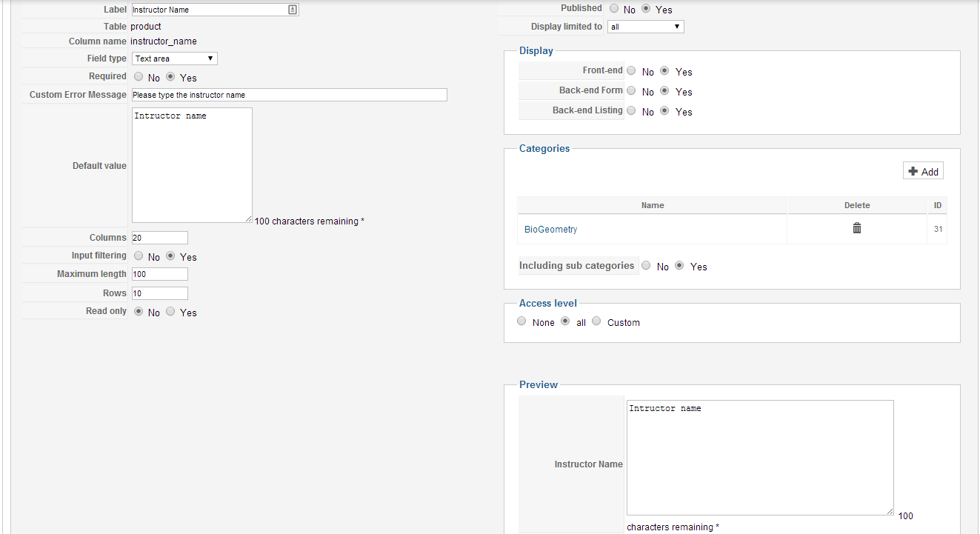
Task: Click the Custom Error Message field
Action: 289,95
